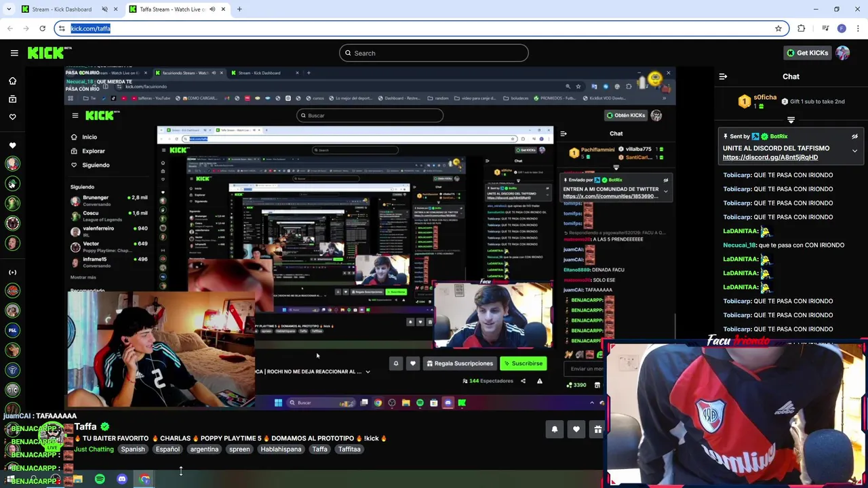
Task: Expand the pinned message chevron
Action: [x=854, y=151]
